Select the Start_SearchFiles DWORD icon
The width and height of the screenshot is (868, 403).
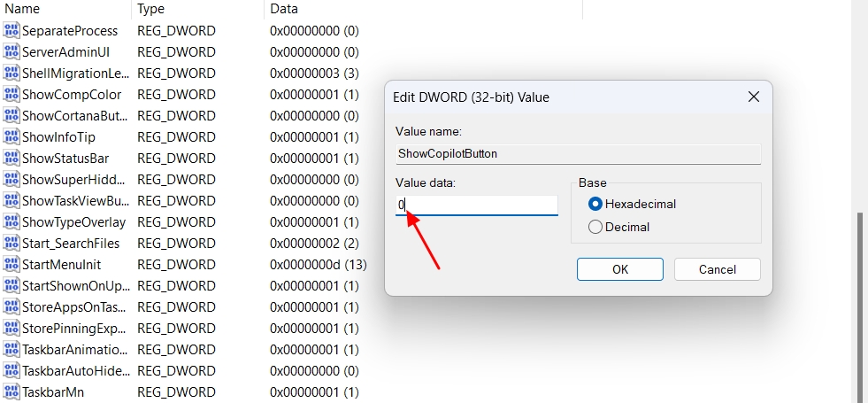[11, 244]
